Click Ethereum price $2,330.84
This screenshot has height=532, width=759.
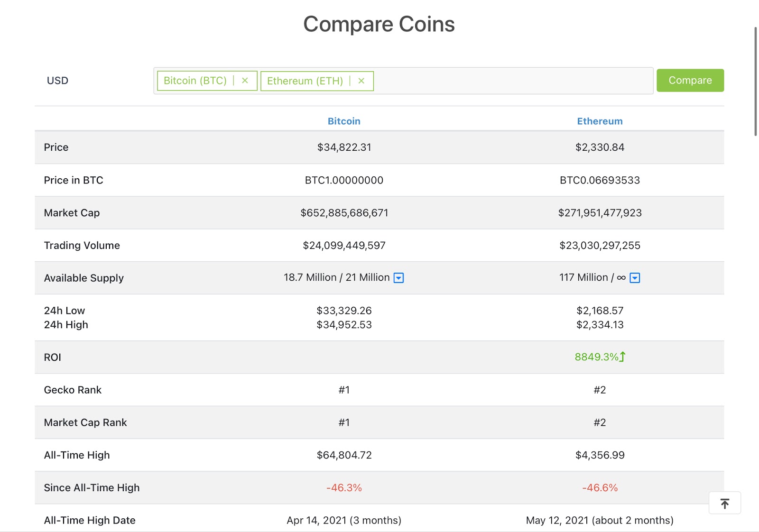click(600, 147)
